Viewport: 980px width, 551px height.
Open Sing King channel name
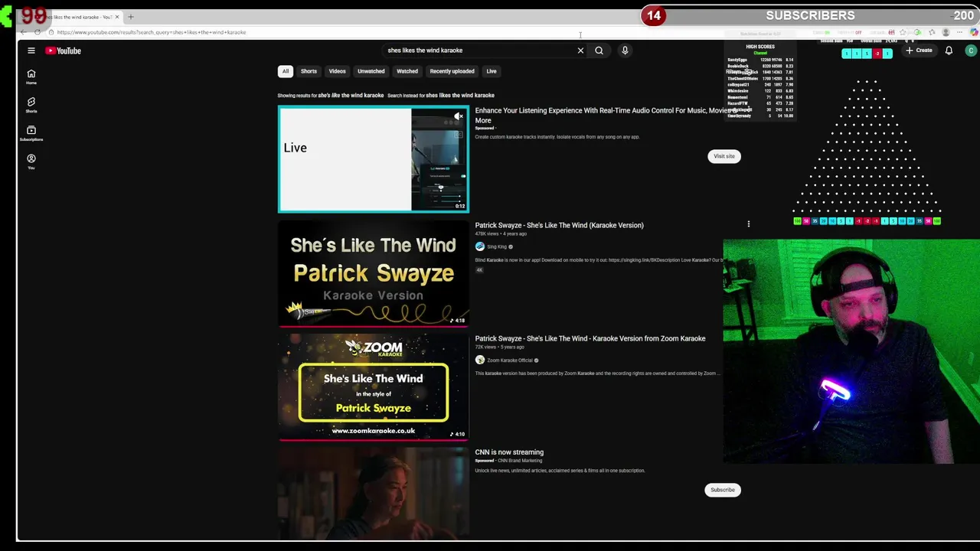(x=497, y=246)
